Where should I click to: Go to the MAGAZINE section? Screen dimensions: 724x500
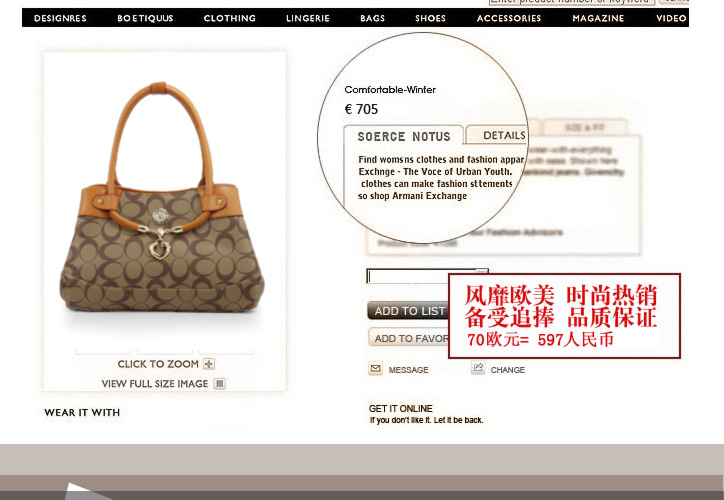point(598,18)
